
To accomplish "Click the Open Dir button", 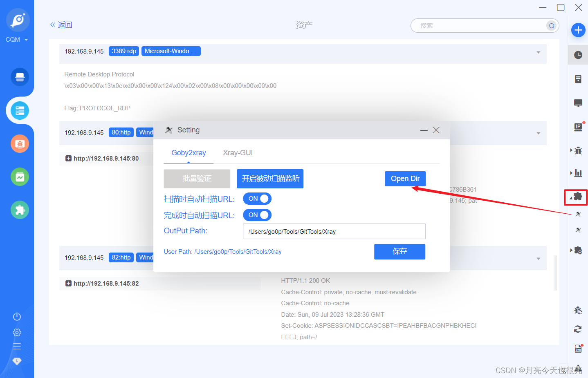I will tap(405, 179).
